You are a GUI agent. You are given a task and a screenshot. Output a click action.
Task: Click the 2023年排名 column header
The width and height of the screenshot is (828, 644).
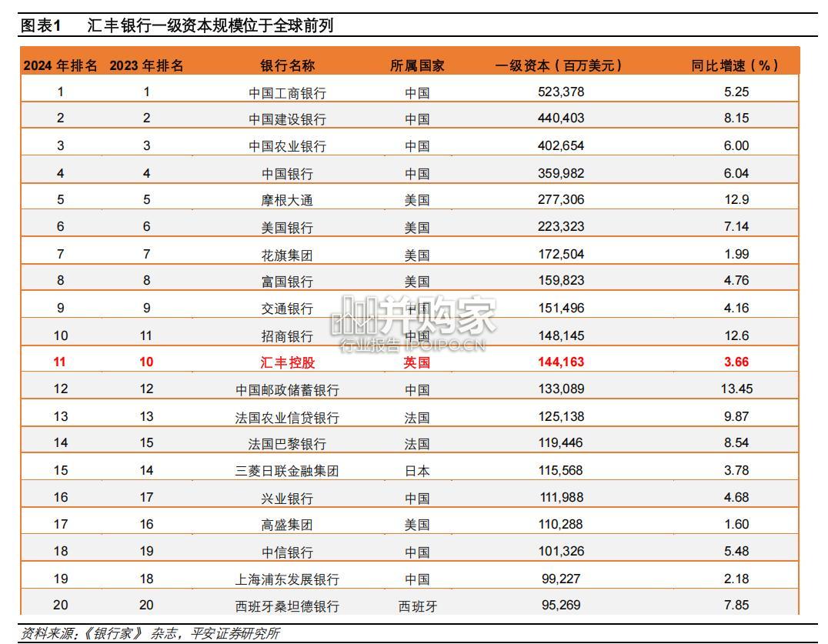[x=146, y=65]
